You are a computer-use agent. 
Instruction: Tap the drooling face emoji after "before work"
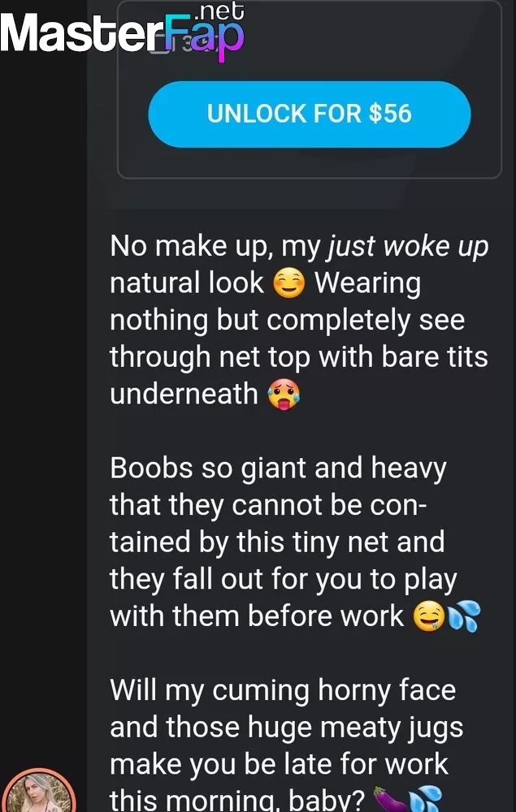[x=428, y=617]
